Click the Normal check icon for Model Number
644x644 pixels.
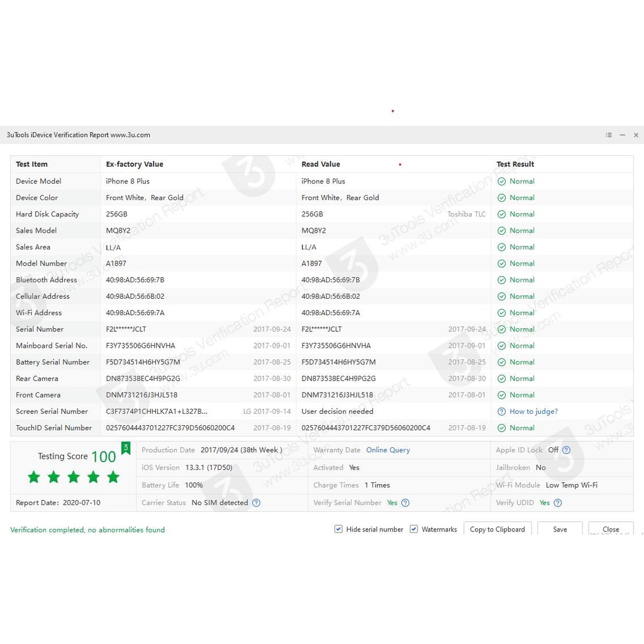click(501, 264)
